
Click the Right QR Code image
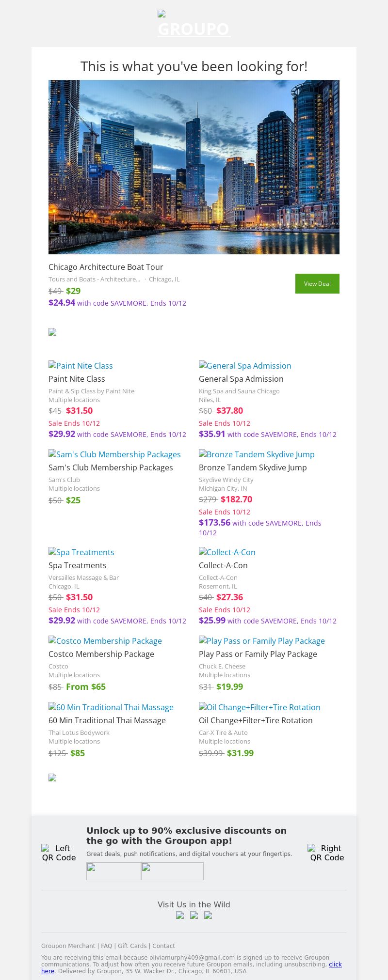327,853
